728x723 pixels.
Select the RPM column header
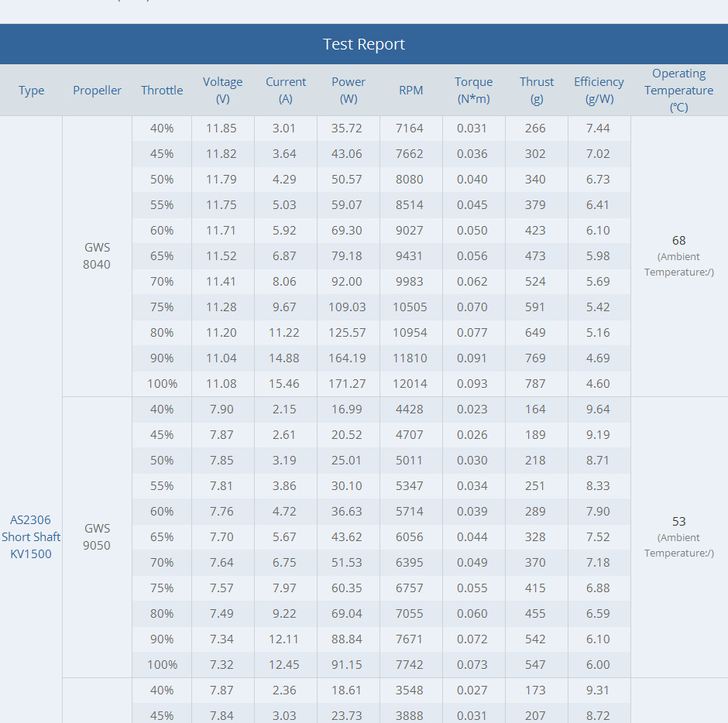[x=410, y=91]
